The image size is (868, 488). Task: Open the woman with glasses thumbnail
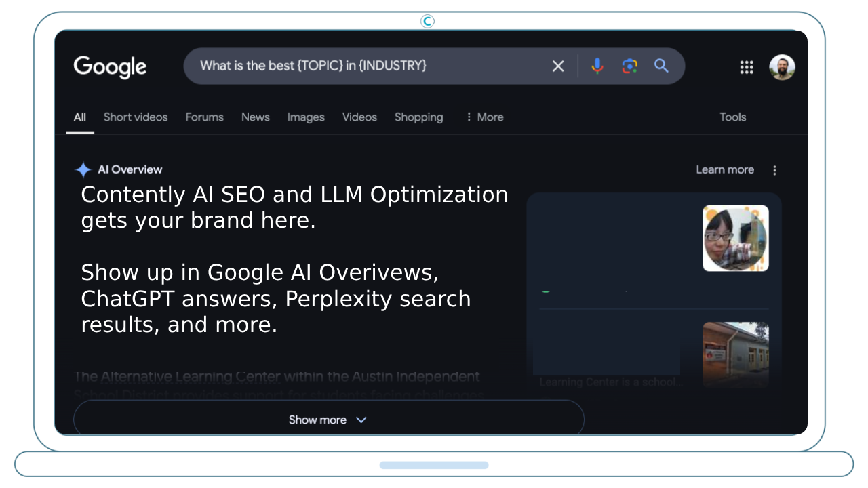point(735,238)
